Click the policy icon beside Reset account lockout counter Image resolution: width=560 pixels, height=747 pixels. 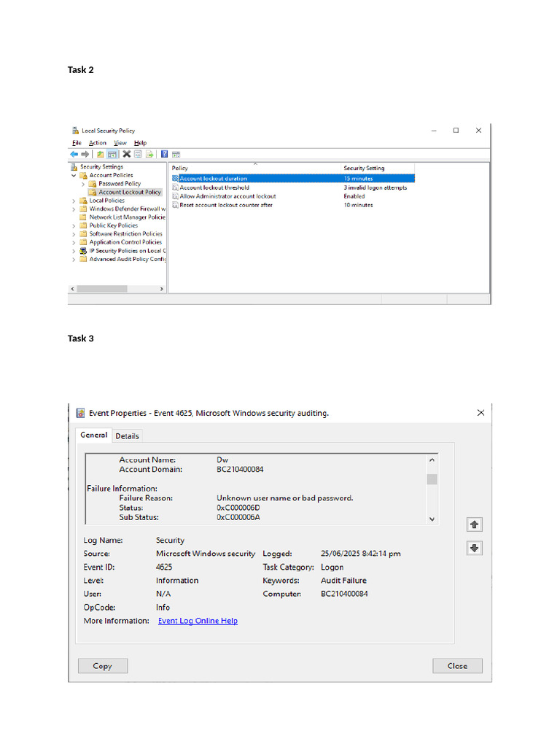[175, 205]
